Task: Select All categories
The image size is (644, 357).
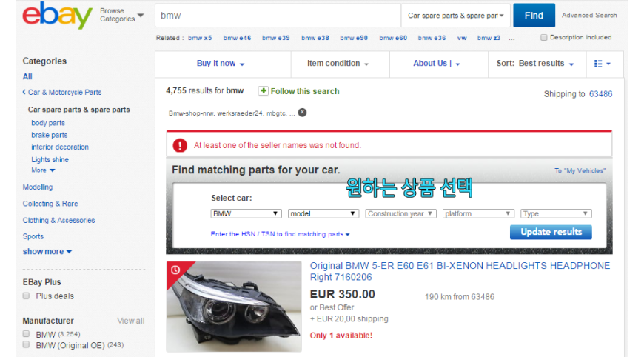Action: tap(27, 76)
